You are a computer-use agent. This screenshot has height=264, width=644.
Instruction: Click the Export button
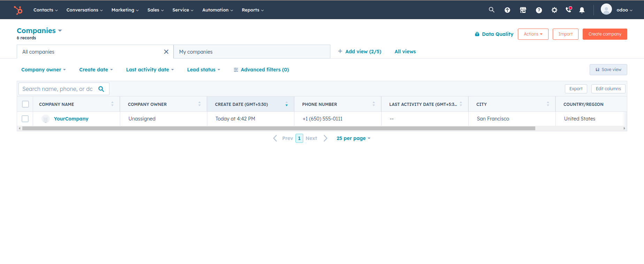[x=576, y=89]
